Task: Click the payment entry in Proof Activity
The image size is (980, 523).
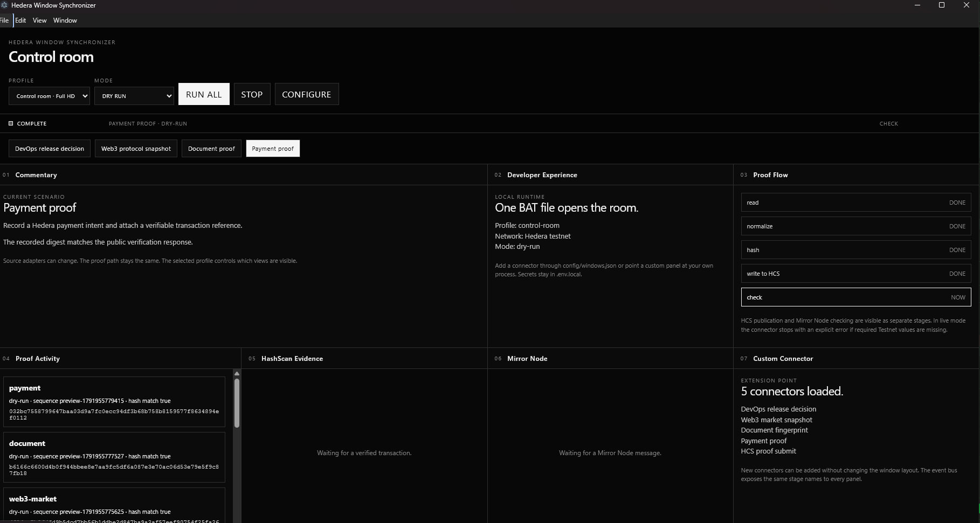Action: tap(114, 402)
